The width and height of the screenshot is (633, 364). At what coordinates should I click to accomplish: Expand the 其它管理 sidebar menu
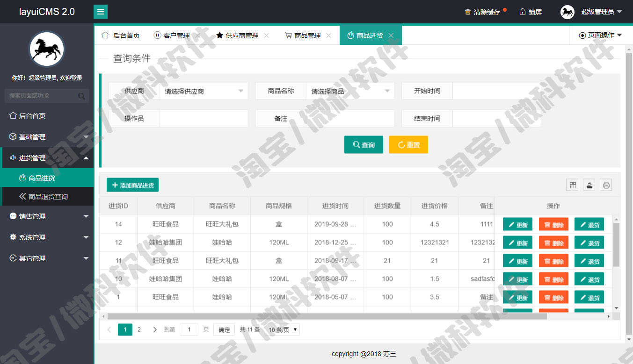point(47,258)
